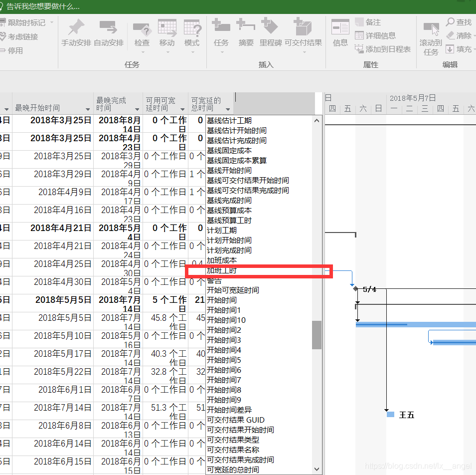Choose 计划工期 field
Screen dimensions: 476x475
click(222, 231)
